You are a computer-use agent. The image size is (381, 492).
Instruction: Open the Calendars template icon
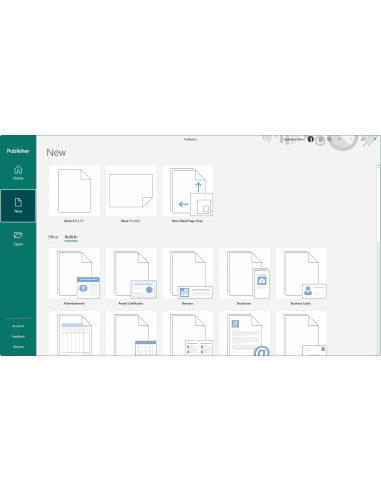point(131,333)
